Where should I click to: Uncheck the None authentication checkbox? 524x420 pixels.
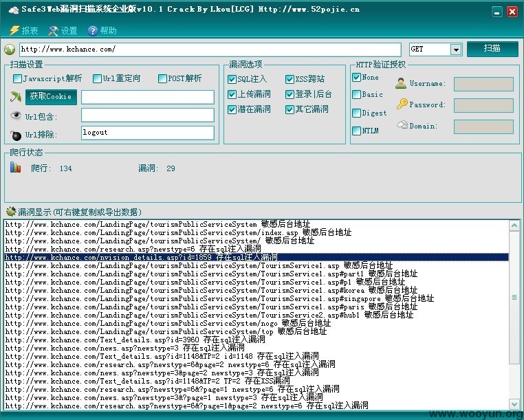pos(356,77)
